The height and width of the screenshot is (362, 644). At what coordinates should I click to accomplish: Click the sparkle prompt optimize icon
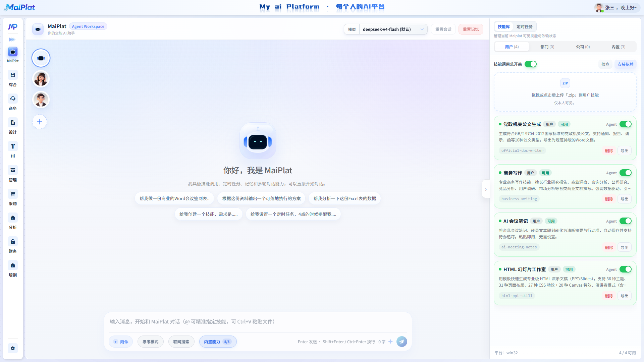[x=390, y=342]
